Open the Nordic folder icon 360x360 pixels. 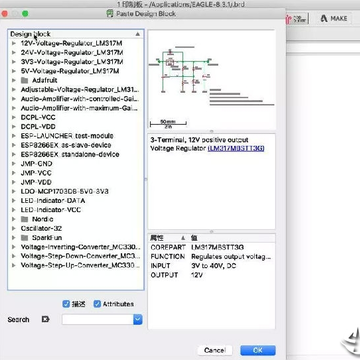click(25, 219)
